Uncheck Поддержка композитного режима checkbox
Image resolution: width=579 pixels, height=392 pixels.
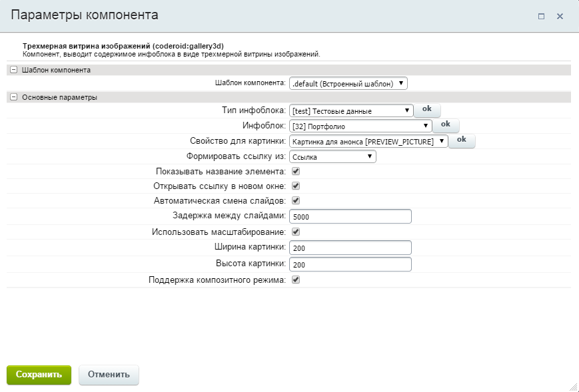pos(296,280)
